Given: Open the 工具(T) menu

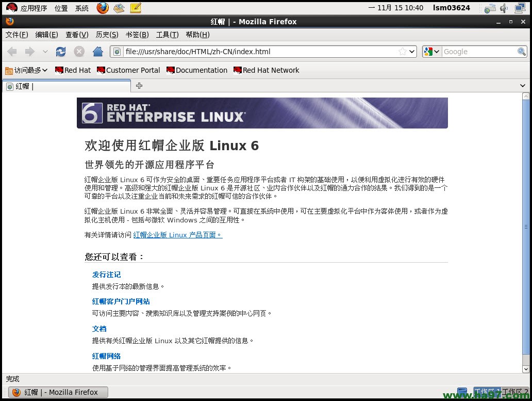Looking at the screenshot, I should point(167,35).
